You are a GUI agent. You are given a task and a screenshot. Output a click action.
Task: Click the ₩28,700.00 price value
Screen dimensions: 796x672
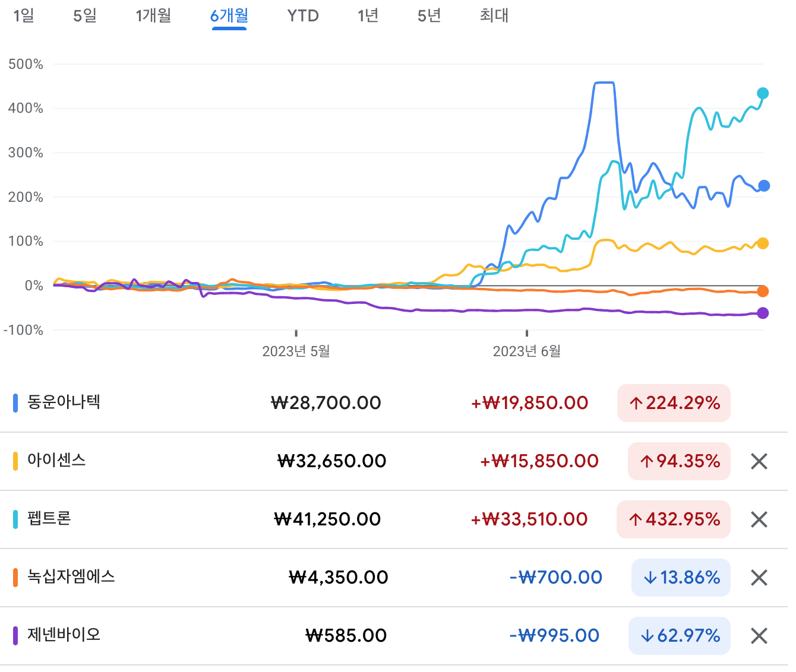(326, 403)
